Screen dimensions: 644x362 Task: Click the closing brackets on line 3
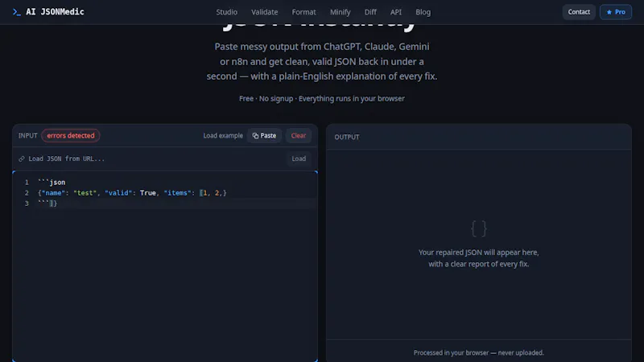(x=53, y=204)
